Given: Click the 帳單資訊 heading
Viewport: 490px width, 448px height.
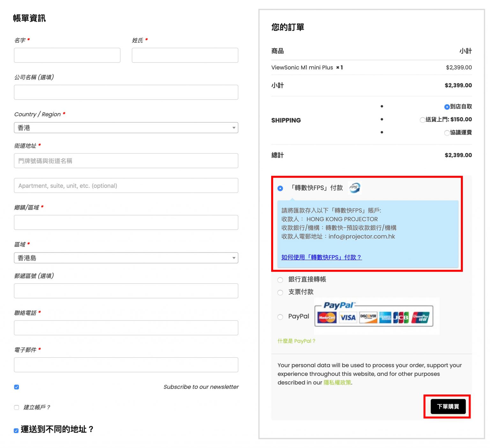Looking at the screenshot, I should 29,18.
